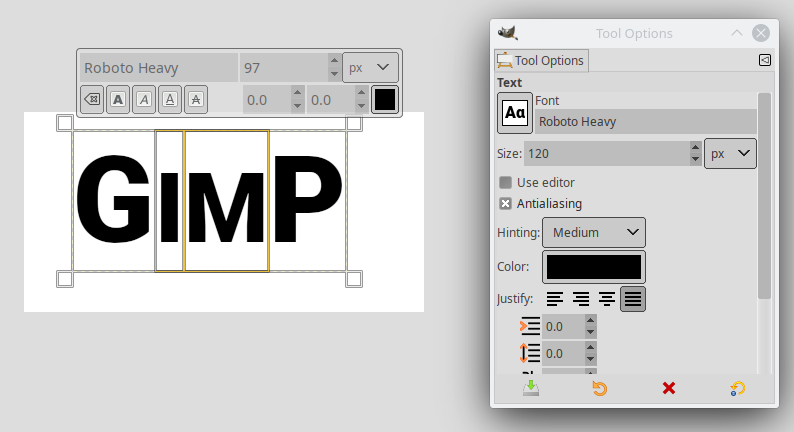Viewport: 794px width, 432px height.
Task: Increase the Size value in Tool Options
Action: click(695, 147)
